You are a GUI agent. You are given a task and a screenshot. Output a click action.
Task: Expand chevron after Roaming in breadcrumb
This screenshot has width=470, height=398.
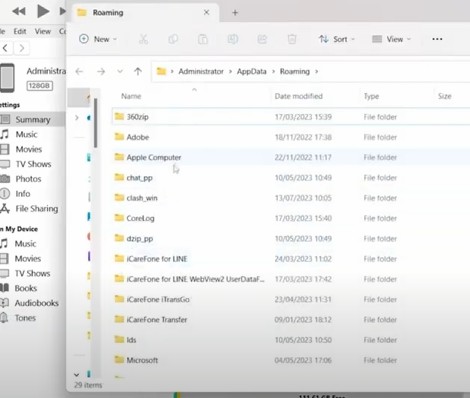coord(316,71)
